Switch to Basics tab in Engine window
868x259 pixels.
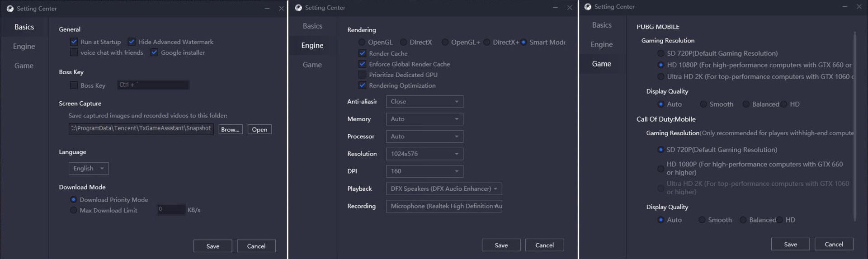(313, 26)
